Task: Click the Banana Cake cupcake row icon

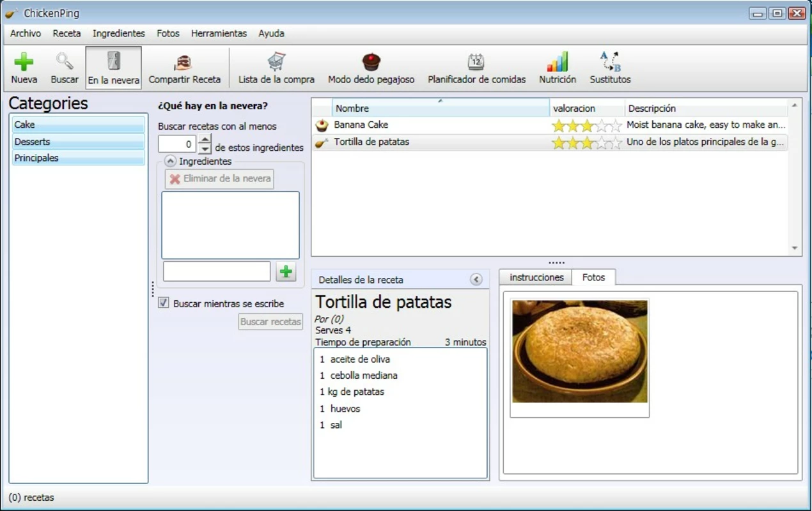Action: 322,125
